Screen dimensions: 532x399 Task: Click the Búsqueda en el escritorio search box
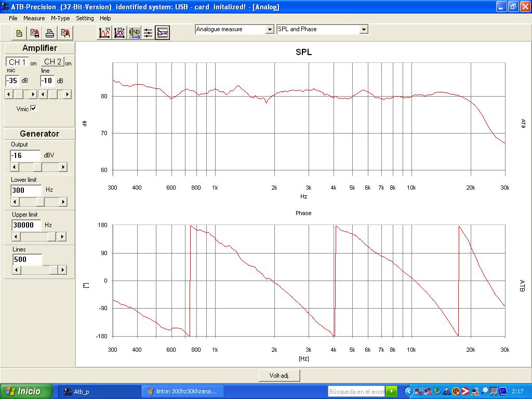click(356, 392)
